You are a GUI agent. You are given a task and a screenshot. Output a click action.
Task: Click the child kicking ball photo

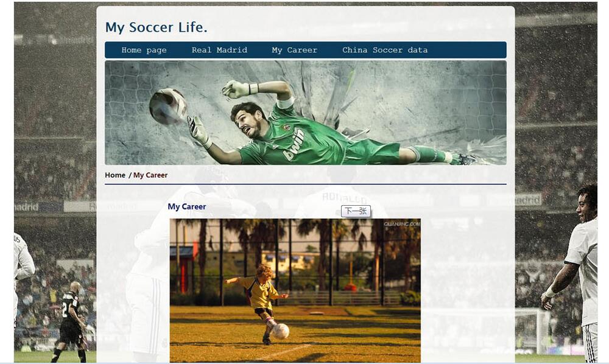pyautogui.click(x=295, y=291)
